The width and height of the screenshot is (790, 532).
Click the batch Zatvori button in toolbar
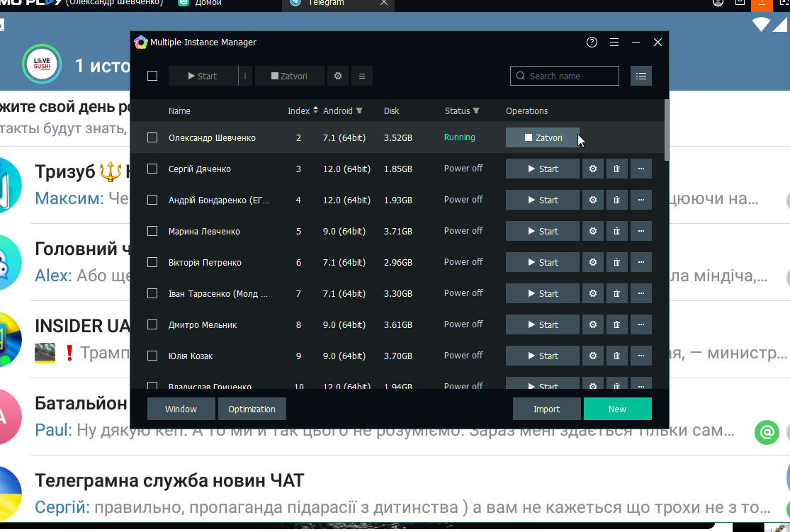[290, 76]
